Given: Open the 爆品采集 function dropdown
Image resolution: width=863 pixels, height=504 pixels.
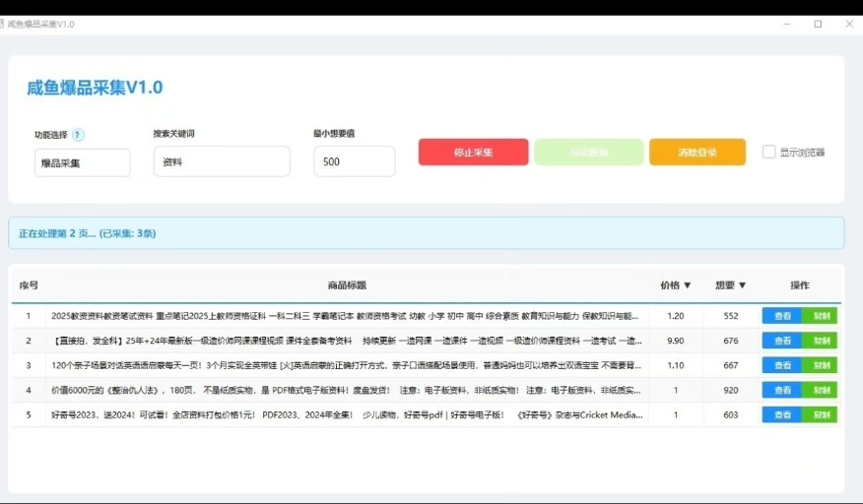Looking at the screenshot, I should click(x=83, y=162).
